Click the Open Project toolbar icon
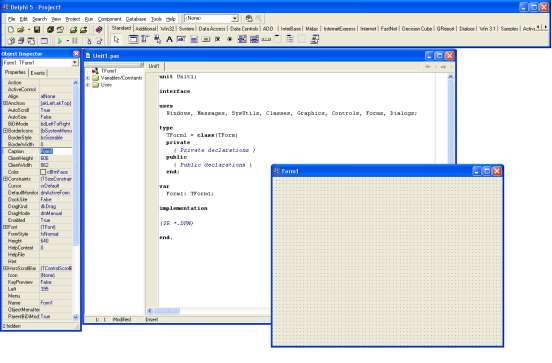Image resolution: width=552 pixels, height=363 pixels. pos(60,30)
